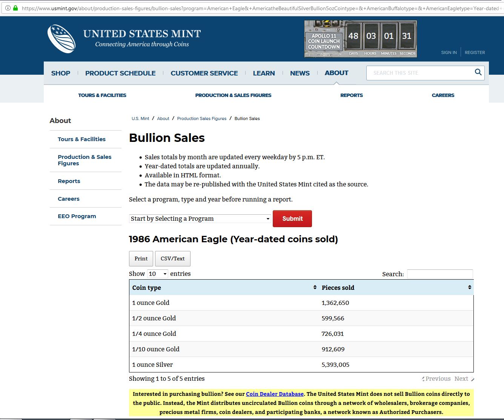Open the Apollo 11 Coin Launch Countdown banner
This screenshot has width=504, height=420.
point(361,39)
